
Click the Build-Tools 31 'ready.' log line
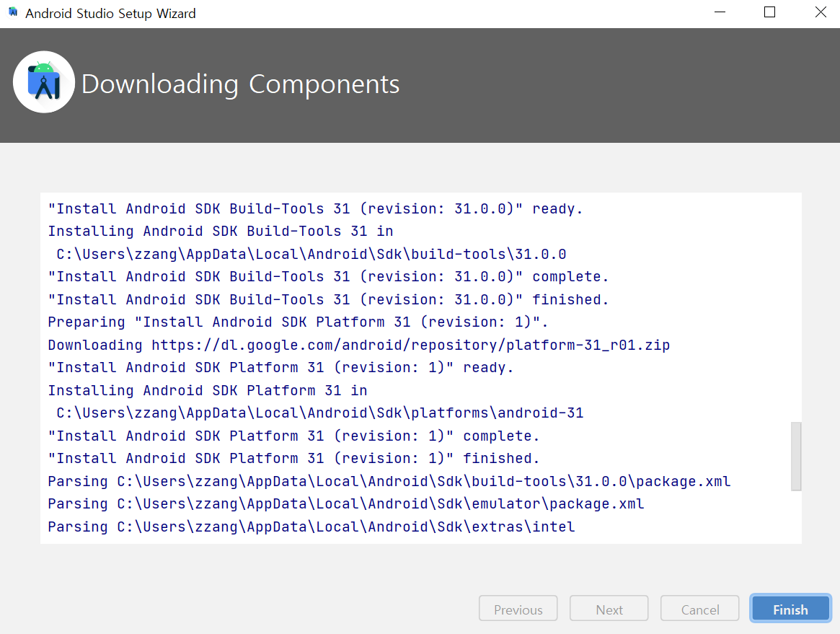coord(316,208)
